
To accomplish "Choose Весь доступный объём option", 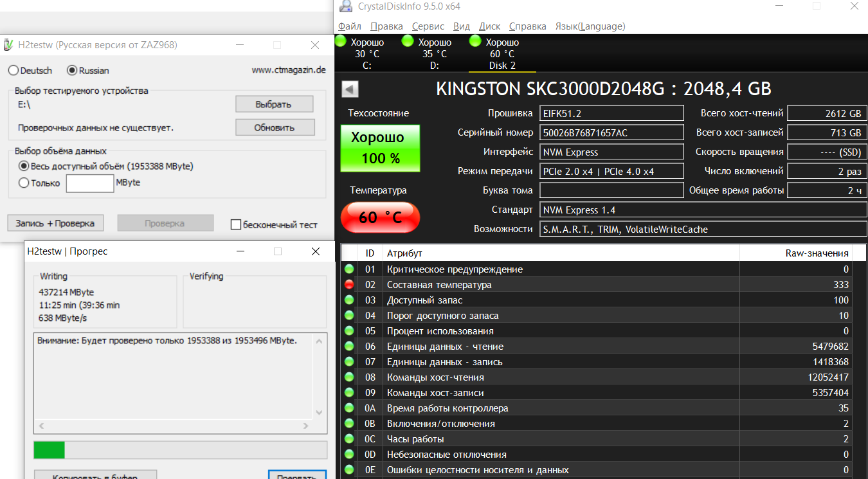I will tap(24, 166).
